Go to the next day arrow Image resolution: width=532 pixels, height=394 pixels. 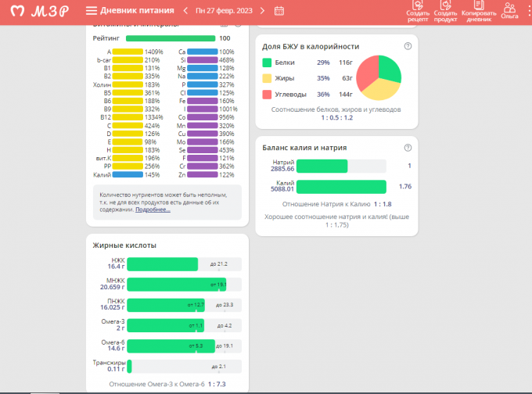tap(262, 11)
